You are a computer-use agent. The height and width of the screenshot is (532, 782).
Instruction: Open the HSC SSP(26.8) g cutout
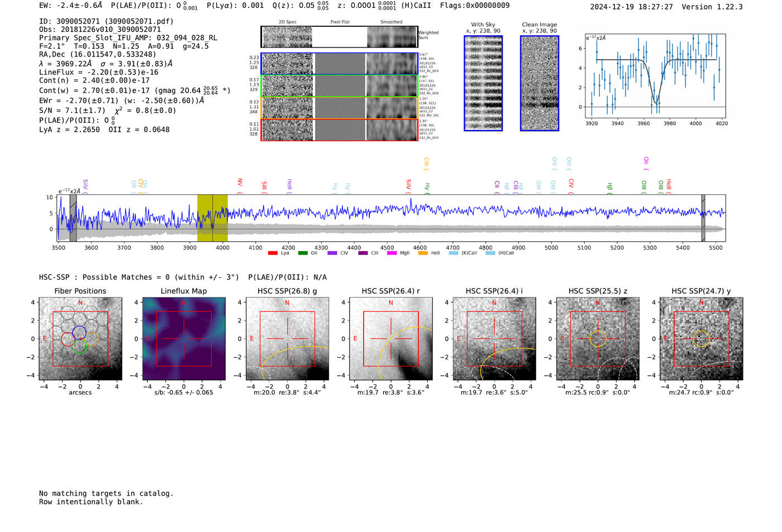click(287, 339)
